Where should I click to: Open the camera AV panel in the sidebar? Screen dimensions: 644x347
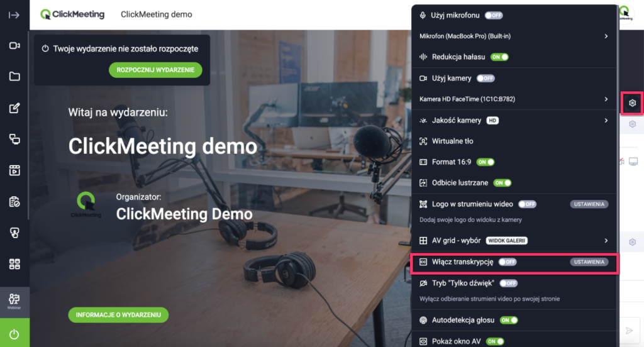coord(14,46)
